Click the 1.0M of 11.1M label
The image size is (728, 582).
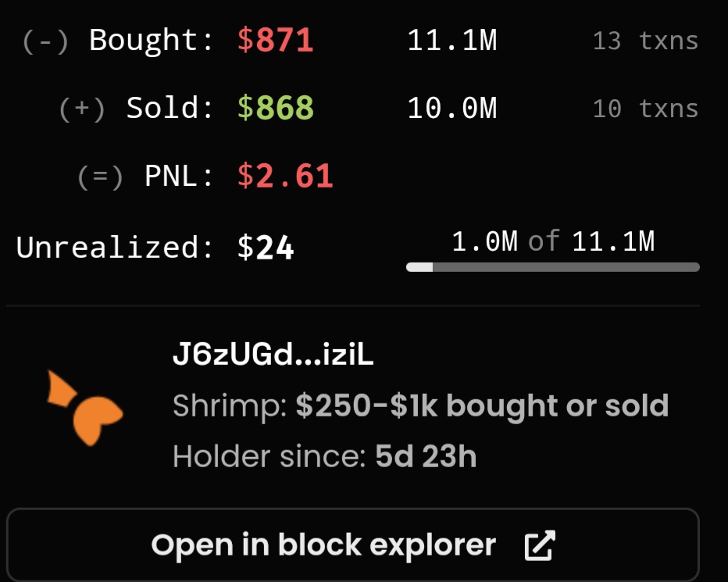click(553, 241)
